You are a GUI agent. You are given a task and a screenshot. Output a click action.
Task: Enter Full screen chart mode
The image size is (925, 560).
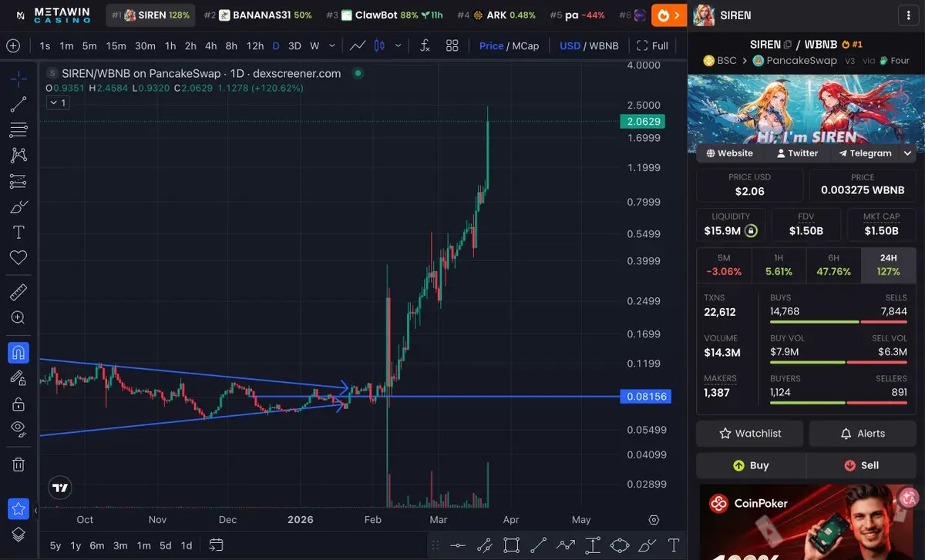pos(652,45)
